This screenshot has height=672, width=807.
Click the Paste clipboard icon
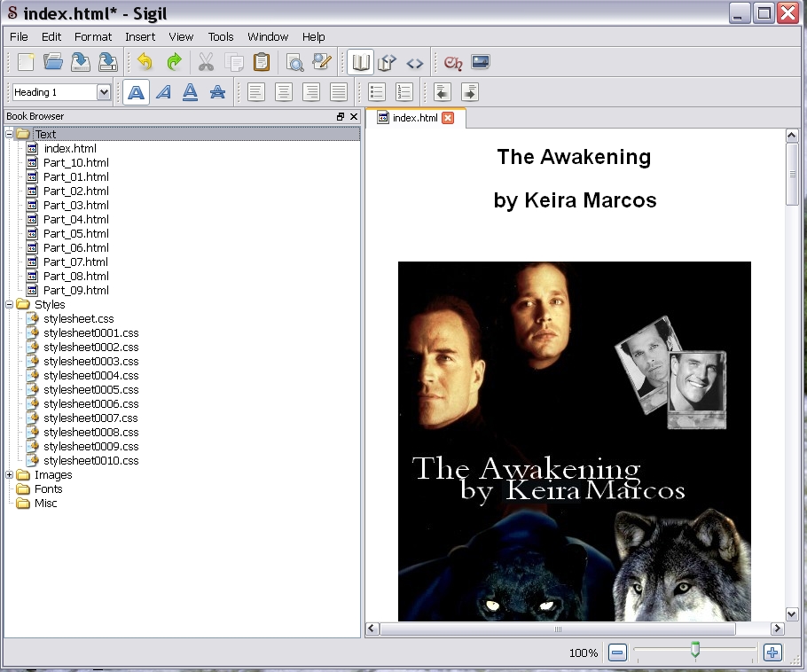click(262, 62)
